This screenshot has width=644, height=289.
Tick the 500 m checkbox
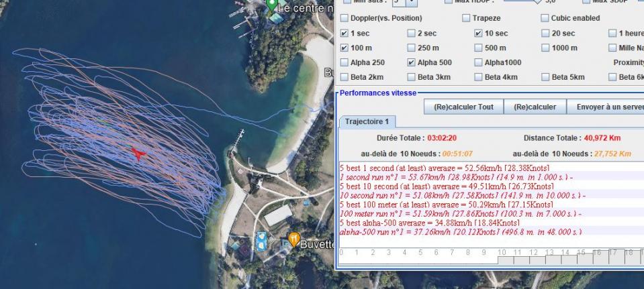(x=478, y=48)
